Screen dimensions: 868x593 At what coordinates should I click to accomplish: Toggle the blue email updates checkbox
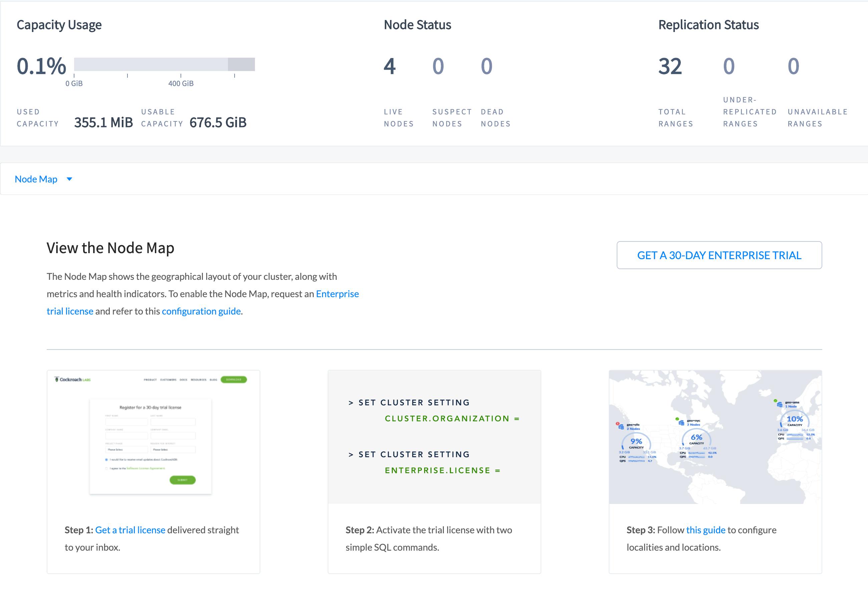point(106,459)
